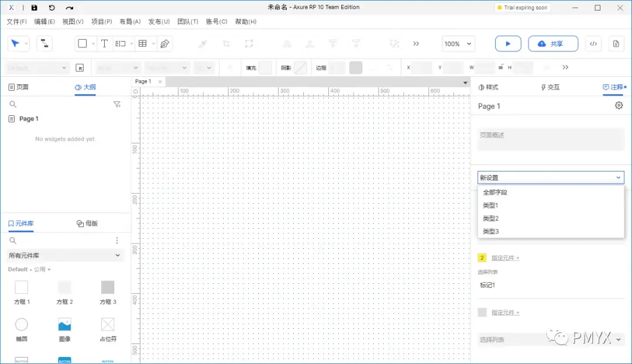The height and width of the screenshot is (364, 632).
Task: Open the Table insertion tool
Action: coord(144,43)
